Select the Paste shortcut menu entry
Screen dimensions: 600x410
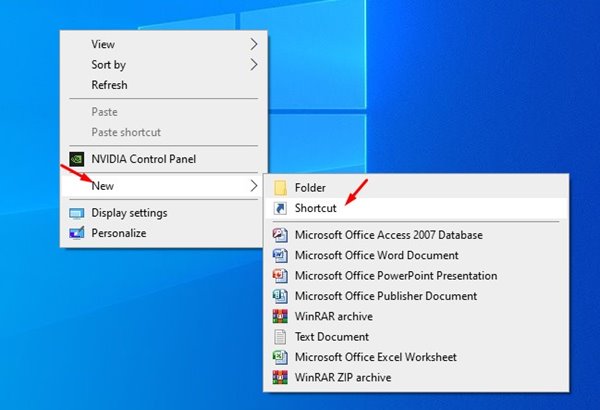coord(126,132)
